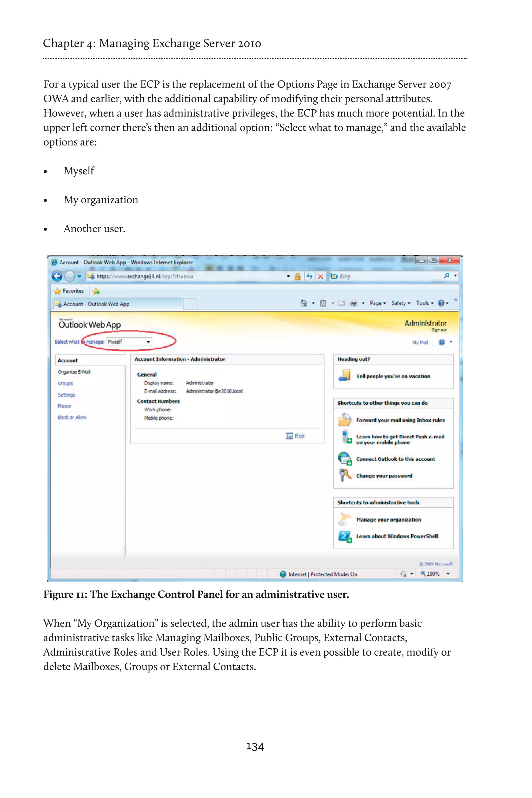Click the Internet Protected Mode status

[318, 574]
